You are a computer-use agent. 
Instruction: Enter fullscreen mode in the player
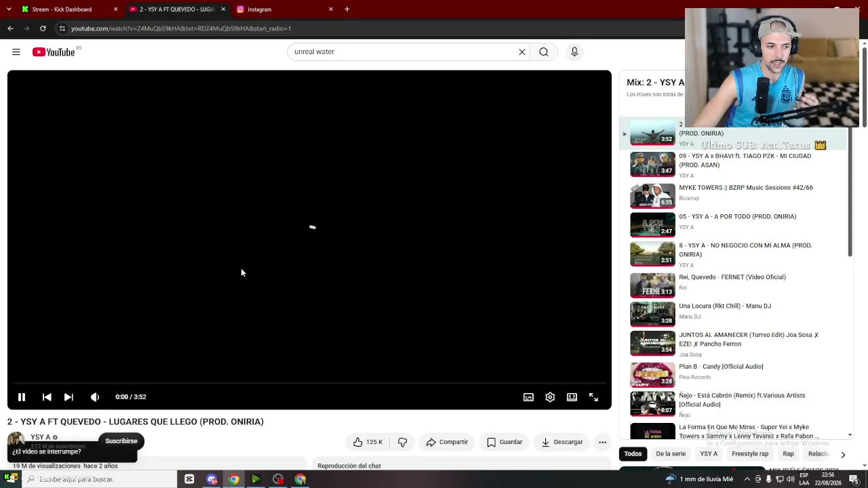(593, 397)
